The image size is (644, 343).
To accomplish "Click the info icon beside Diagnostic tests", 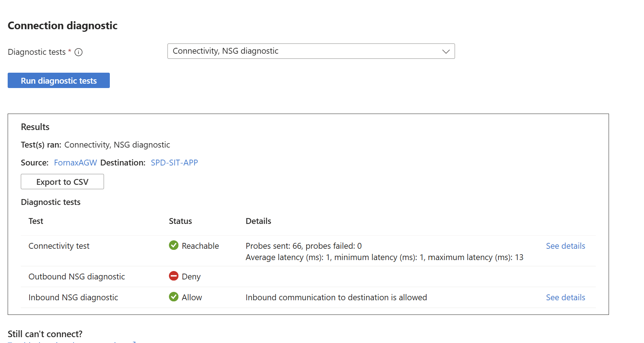I will [78, 52].
